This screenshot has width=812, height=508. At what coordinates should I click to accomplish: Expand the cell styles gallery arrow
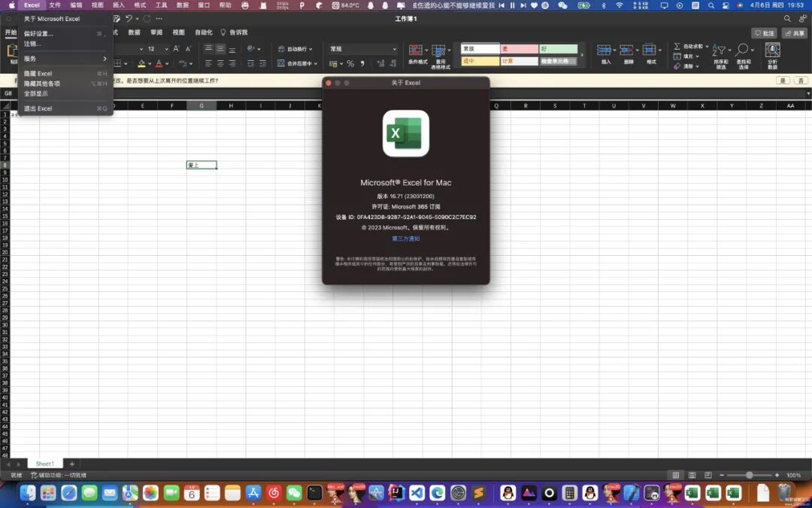(x=582, y=55)
